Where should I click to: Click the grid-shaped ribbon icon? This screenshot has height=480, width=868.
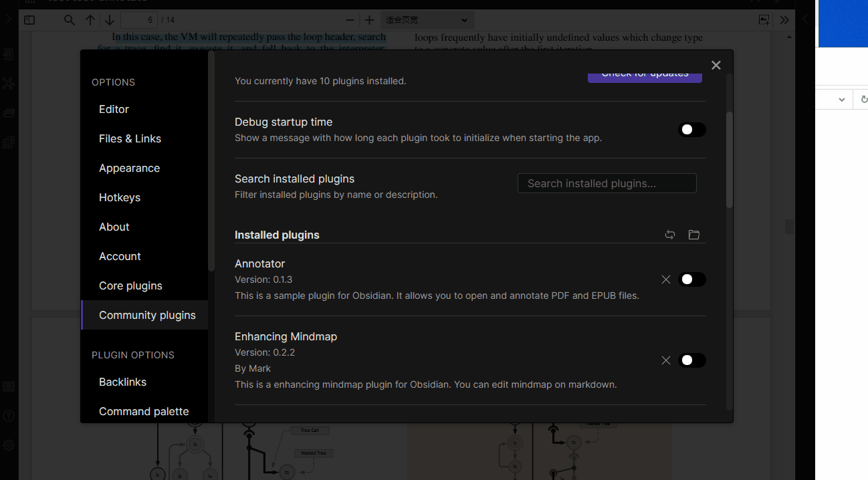(x=8, y=142)
